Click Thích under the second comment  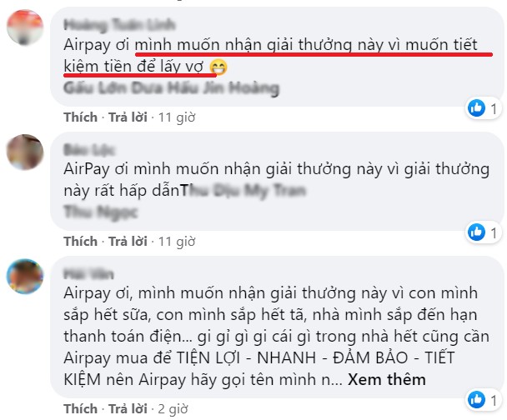coord(81,242)
